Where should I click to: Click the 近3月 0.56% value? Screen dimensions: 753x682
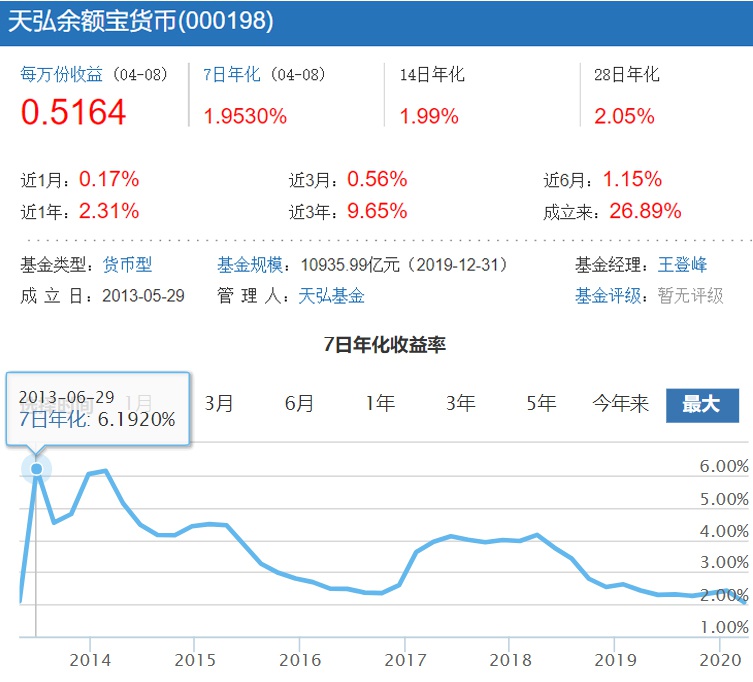pyautogui.click(x=377, y=179)
